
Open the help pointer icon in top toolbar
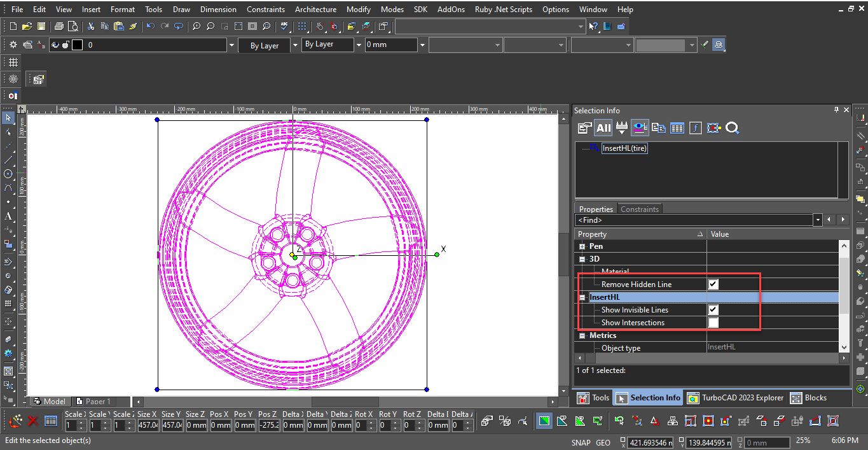[593, 26]
